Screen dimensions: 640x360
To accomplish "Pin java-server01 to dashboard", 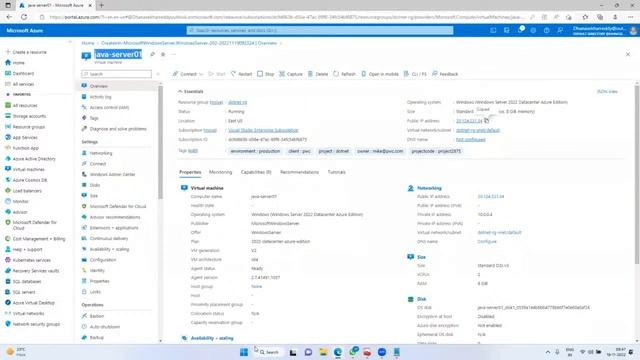I will (152, 54).
